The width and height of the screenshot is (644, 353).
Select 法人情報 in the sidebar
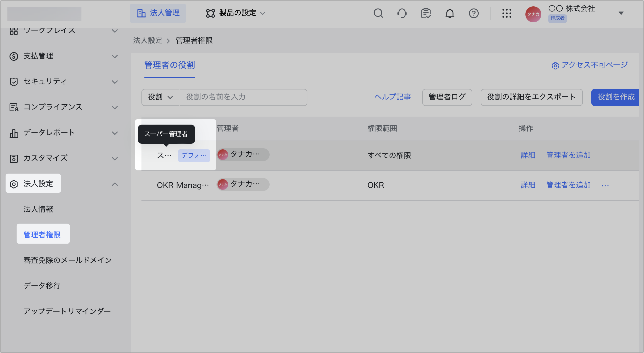tap(38, 209)
